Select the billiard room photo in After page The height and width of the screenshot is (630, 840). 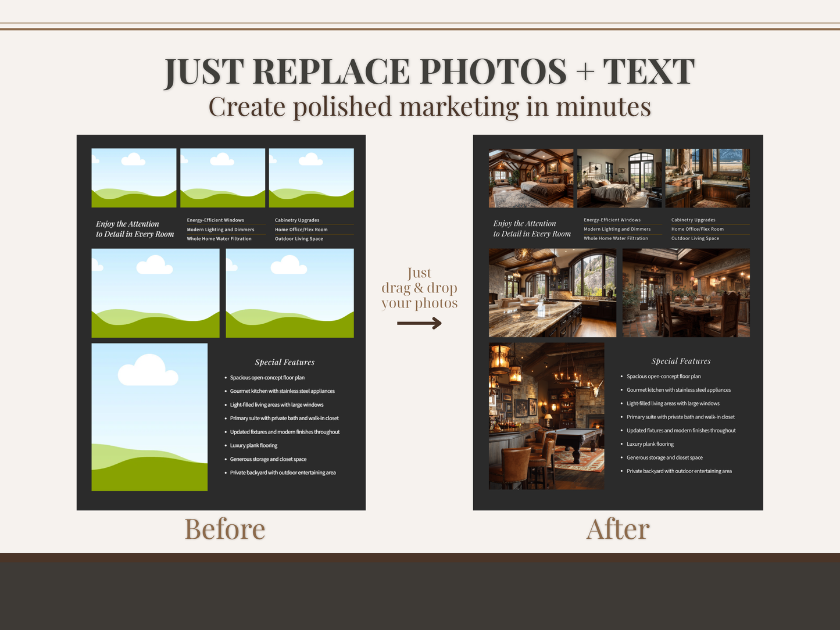(546, 416)
